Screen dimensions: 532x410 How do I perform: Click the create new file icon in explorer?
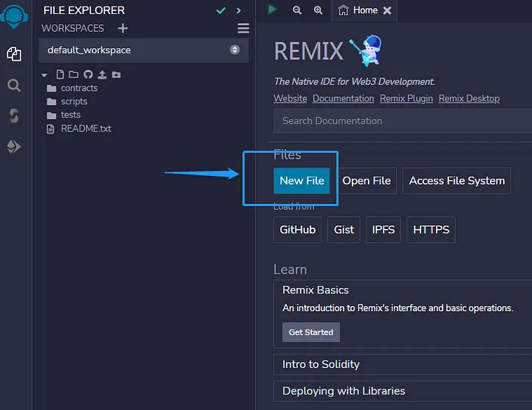click(x=60, y=75)
